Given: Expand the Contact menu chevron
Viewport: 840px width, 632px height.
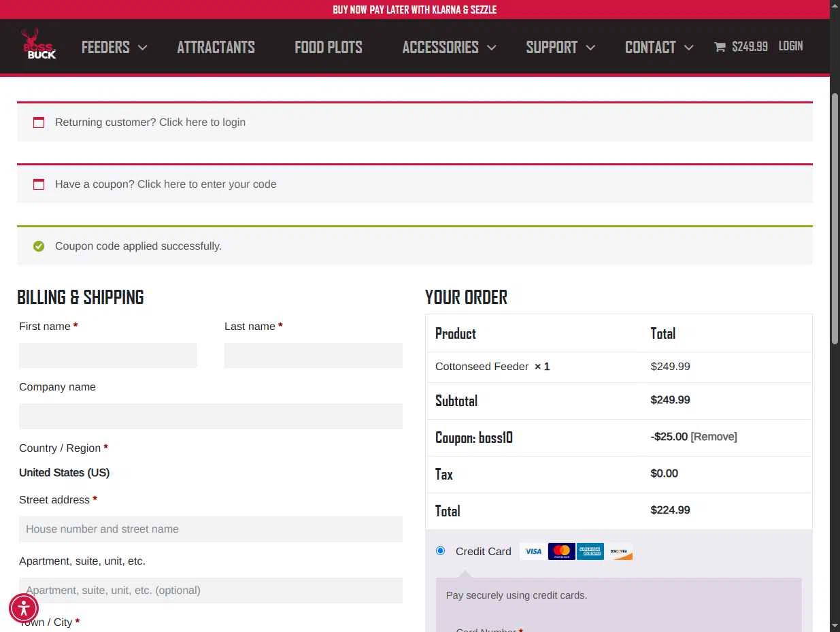Looking at the screenshot, I should point(688,48).
